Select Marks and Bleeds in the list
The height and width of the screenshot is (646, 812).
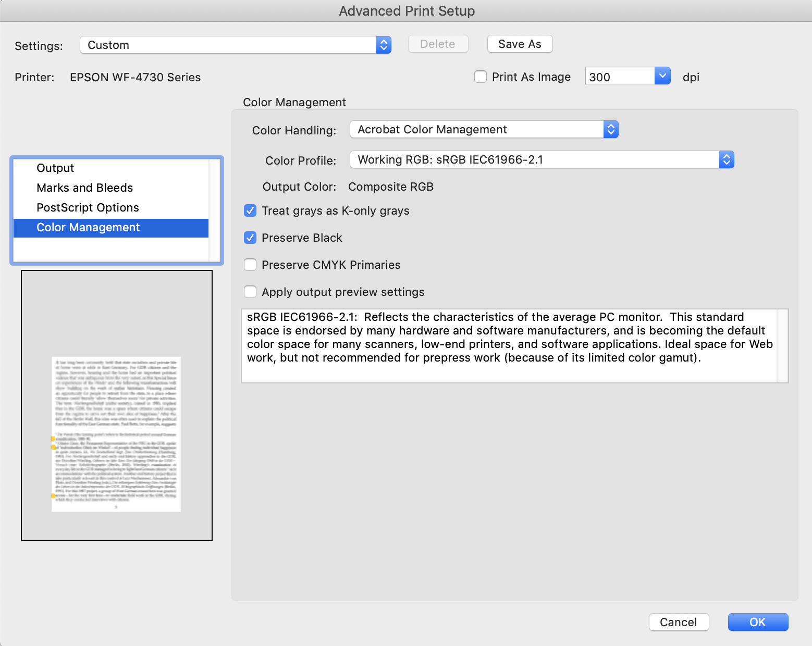point(84,188)
